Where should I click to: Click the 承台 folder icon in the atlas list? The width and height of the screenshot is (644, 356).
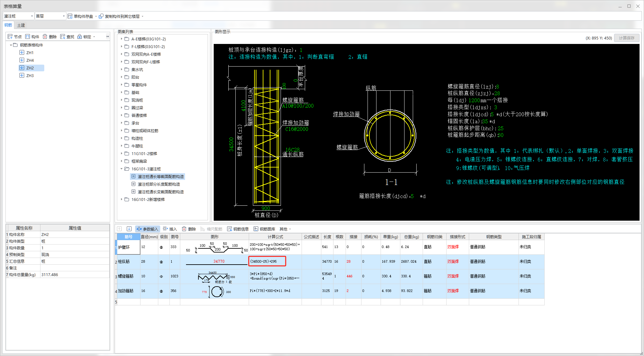coord(127,123)
